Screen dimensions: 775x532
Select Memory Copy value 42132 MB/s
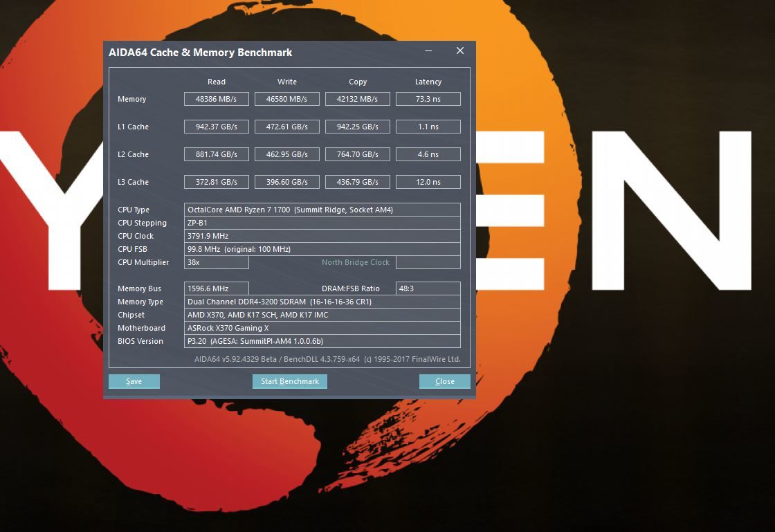coord(358,99)
